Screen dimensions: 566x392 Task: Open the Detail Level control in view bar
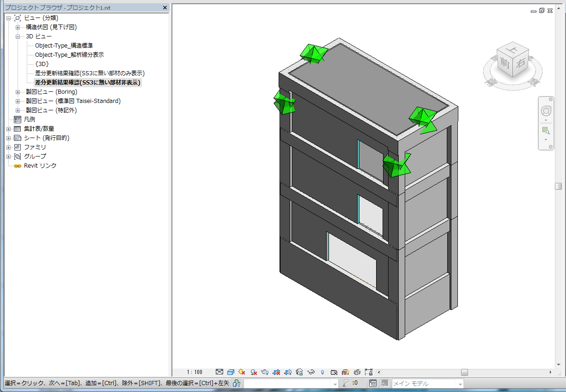[x=219, y=372]
